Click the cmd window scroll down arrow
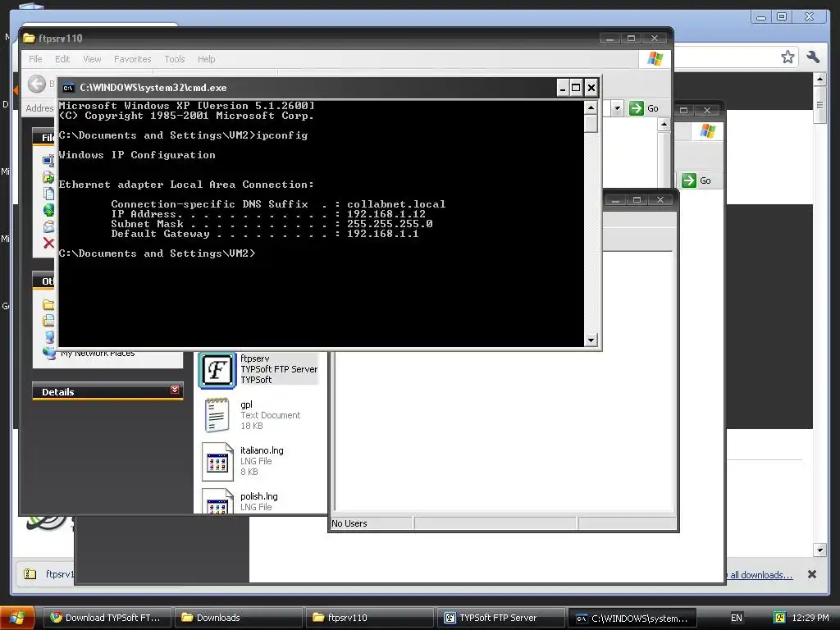This screenshot has height=630, width=840. click(591, 340)
